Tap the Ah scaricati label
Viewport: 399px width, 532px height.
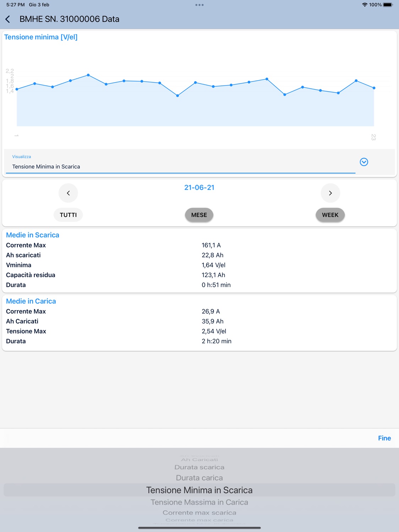[x=23, y=255]
